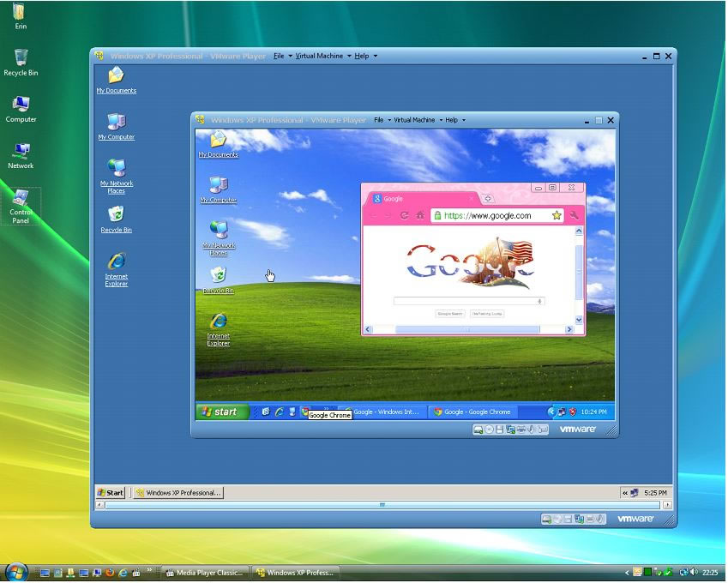Switch to Google - Google Chrome taskbar button
This screenshot has width=728, height=583.
point(472,412)
